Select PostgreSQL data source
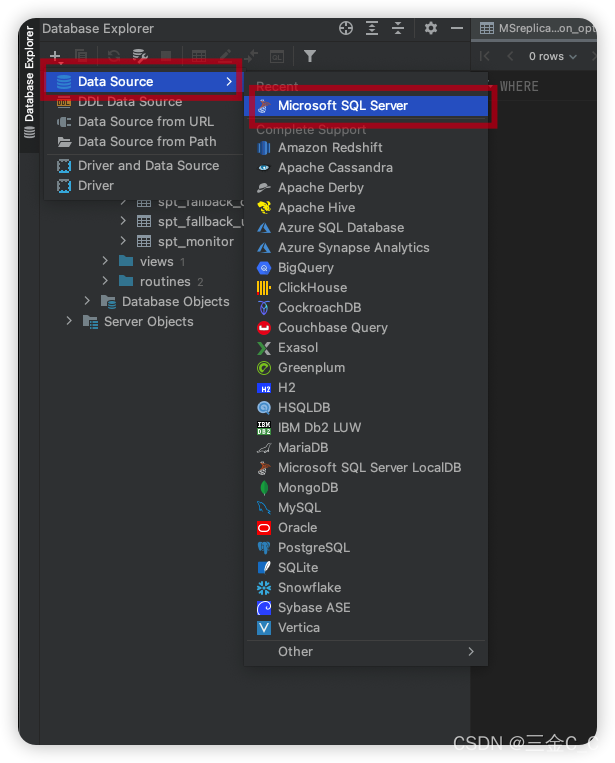615x763 pixels. tap(366, 547)
